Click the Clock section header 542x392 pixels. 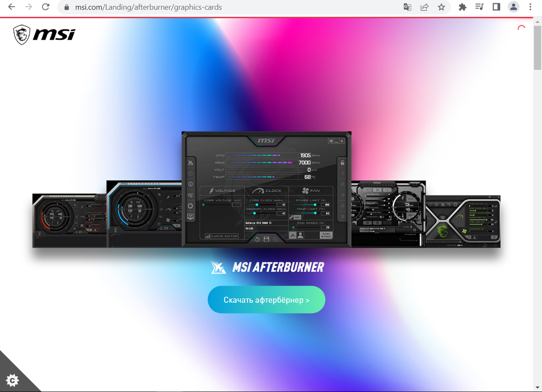[x=266, y=190]
